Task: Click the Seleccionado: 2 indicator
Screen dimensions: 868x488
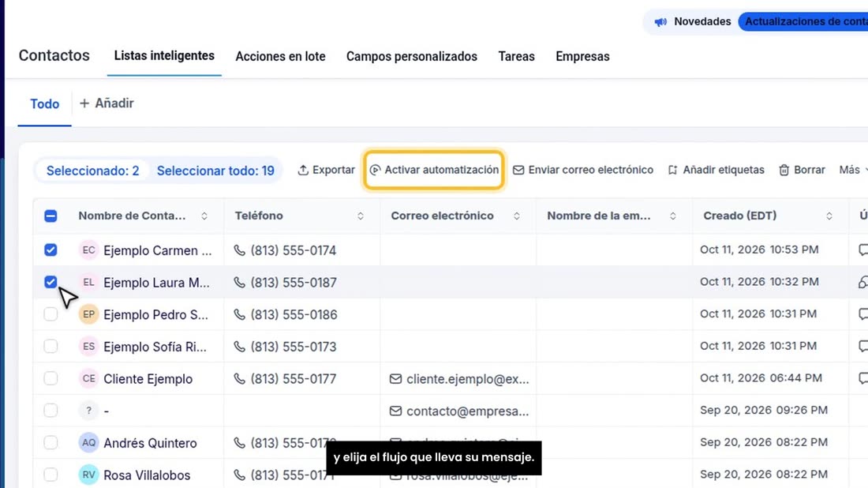Action: click(x=92, y=171)
